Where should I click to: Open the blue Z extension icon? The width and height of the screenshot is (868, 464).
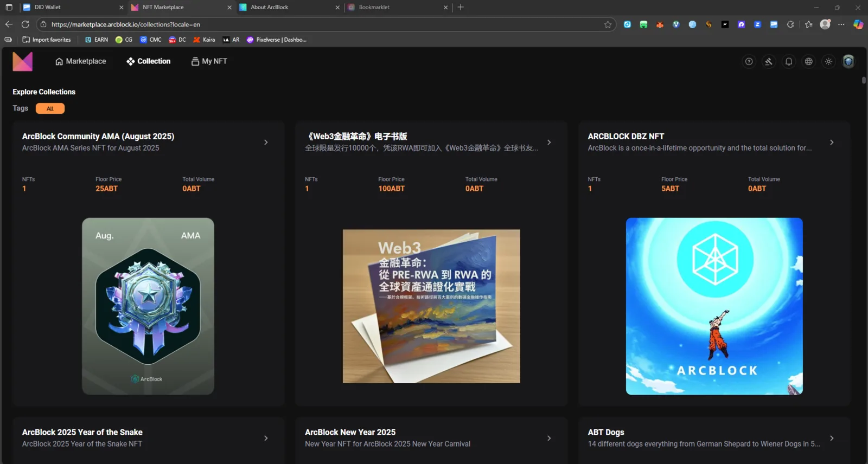pos(757,24)
